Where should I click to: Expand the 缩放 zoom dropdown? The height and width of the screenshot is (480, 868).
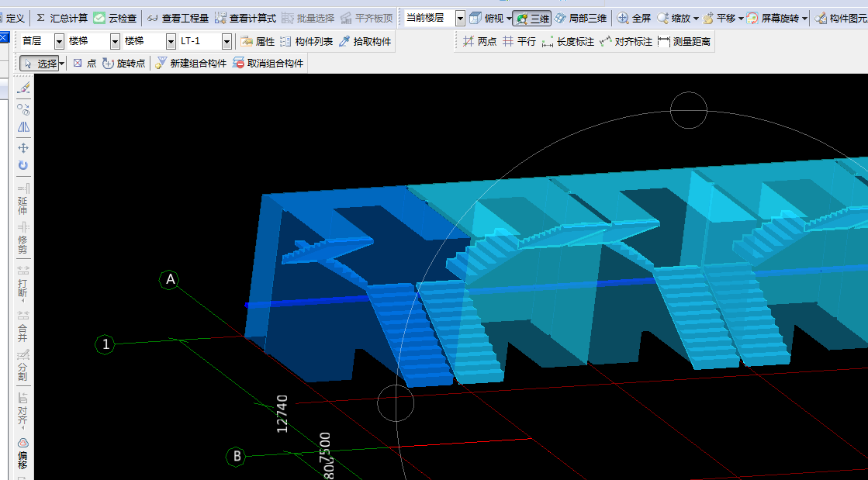[x=696, y=19]
